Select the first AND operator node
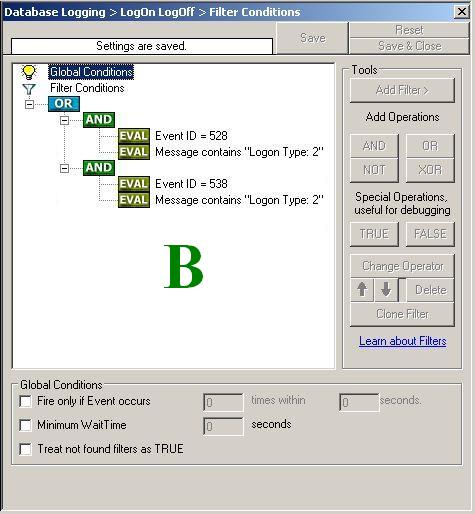This screenshot has width=475, height=514. click(x=99, y=120)
